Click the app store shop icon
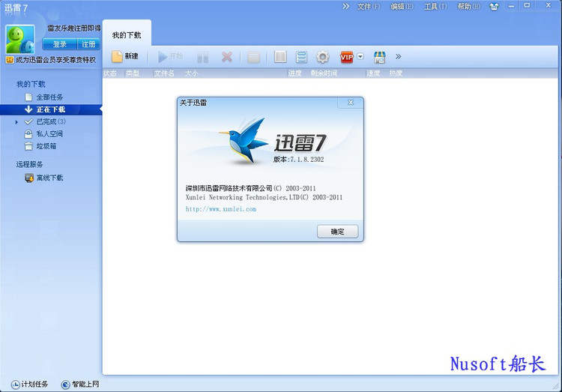 click(x=380, y=57)
